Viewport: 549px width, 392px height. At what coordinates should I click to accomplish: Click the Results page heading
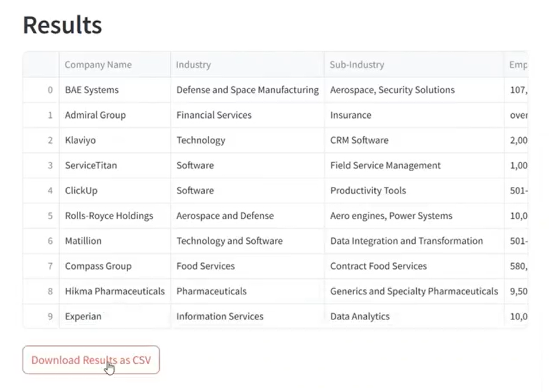tap(62, 24)
